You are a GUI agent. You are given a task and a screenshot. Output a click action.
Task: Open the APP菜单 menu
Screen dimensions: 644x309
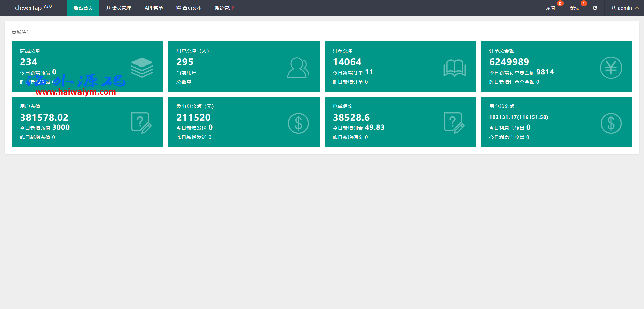coord(154,8)
